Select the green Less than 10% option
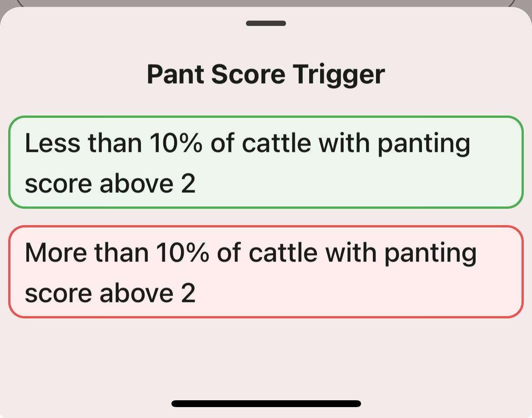 point(266,162)
